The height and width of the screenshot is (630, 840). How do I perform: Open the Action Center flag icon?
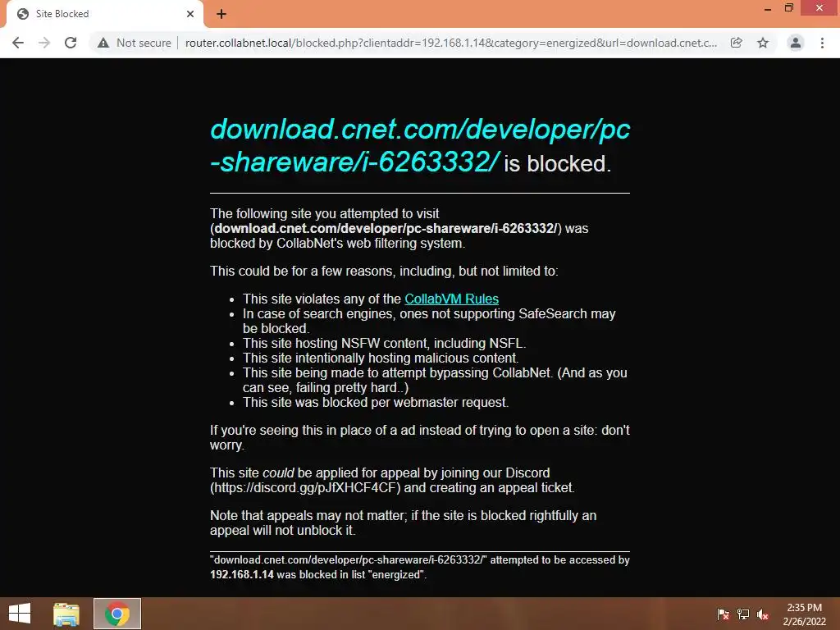point(723,614)
